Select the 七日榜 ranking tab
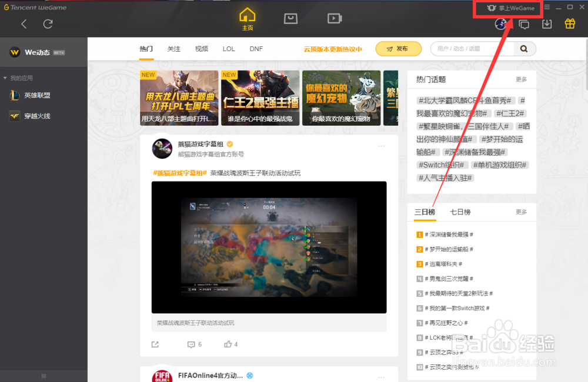Image resolution: width=588 pixels, height=382 pixels. [x=460, y=212]
